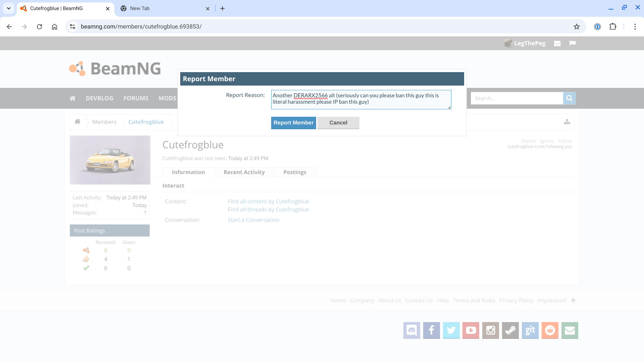Open the Twitter social icon

tap(451, 330)
